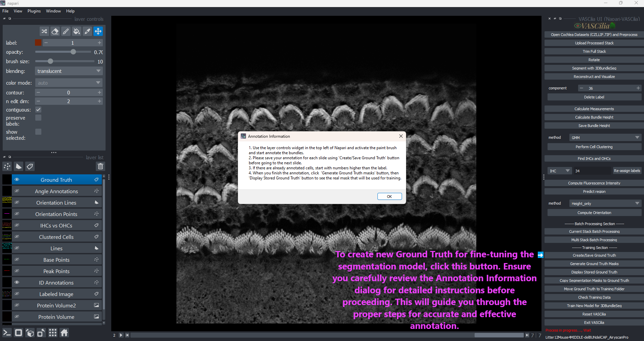The height and width of the screenshot is (341, 644).
Task: Click the slice position slider bar
Action: [x=327, y=335]
